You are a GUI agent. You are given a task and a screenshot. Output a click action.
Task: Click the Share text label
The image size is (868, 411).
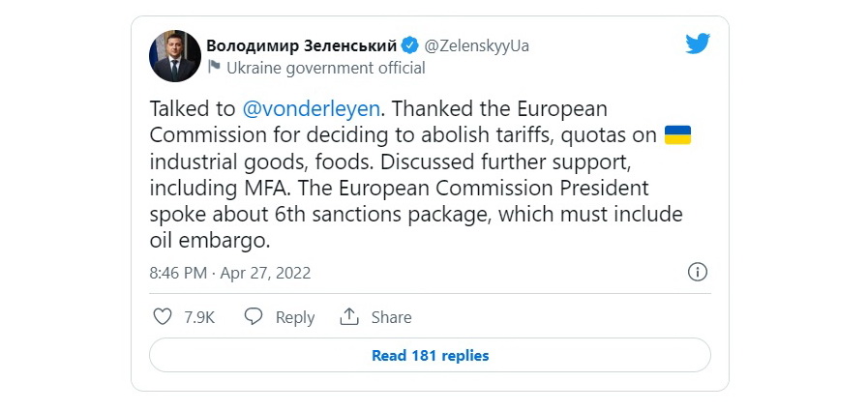tap(391, 317)
